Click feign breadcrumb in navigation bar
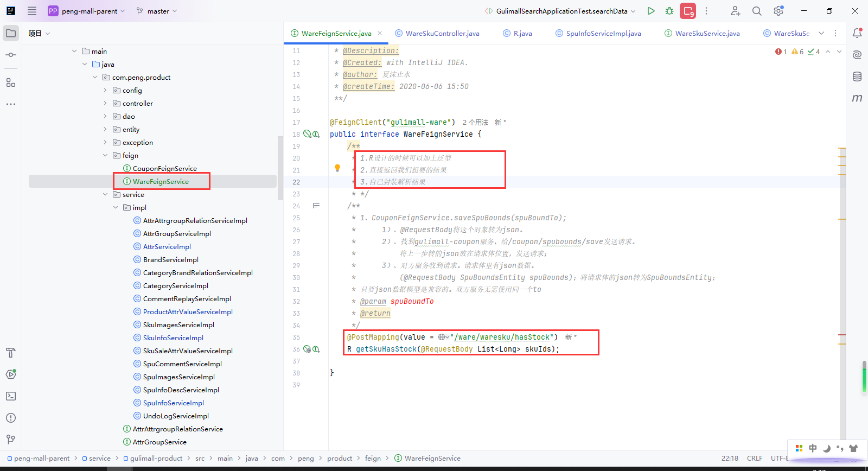 pos(373,458)
